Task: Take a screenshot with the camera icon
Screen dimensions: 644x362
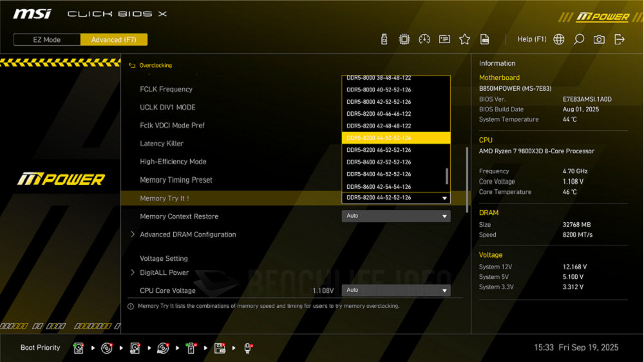Action: point(599,39)
